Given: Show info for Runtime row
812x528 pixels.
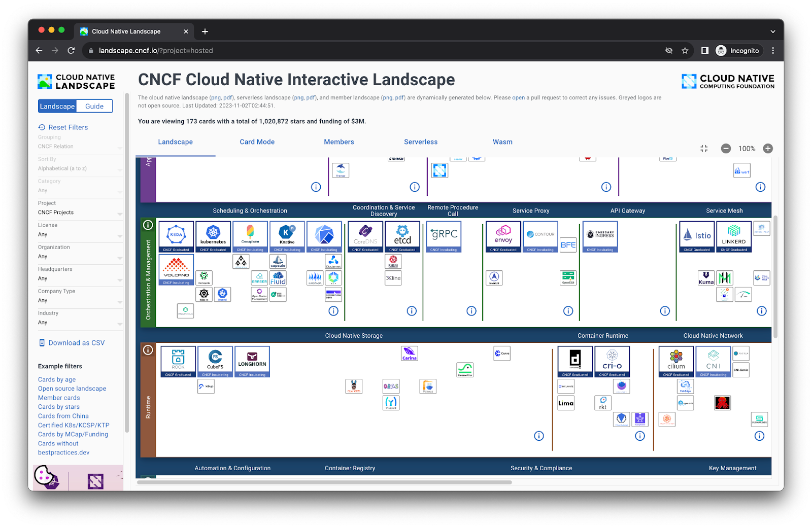Looking at the screenshot, I should (x=148, y=350).
